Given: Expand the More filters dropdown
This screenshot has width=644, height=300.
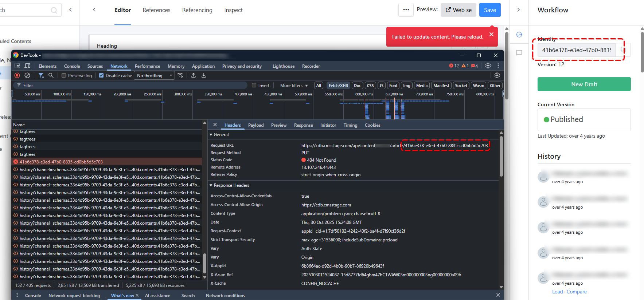Looking at the screenshot, I should click(x=294, y=86).
